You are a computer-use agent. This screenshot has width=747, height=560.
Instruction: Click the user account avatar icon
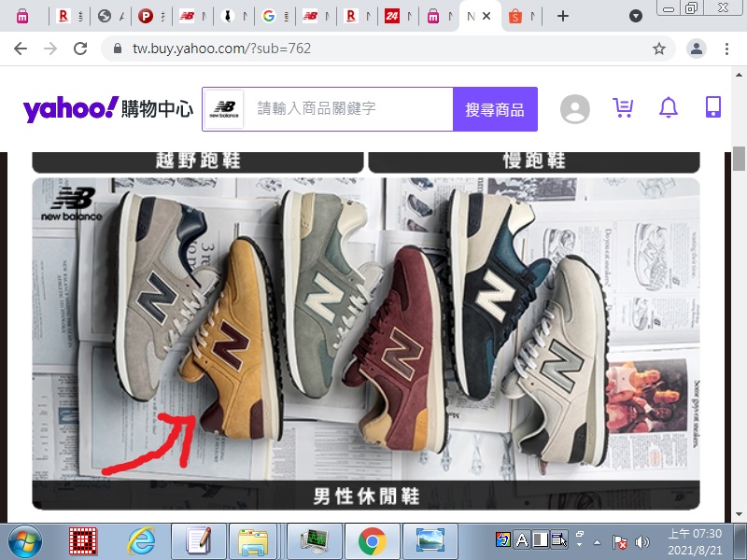coord(575,109)
